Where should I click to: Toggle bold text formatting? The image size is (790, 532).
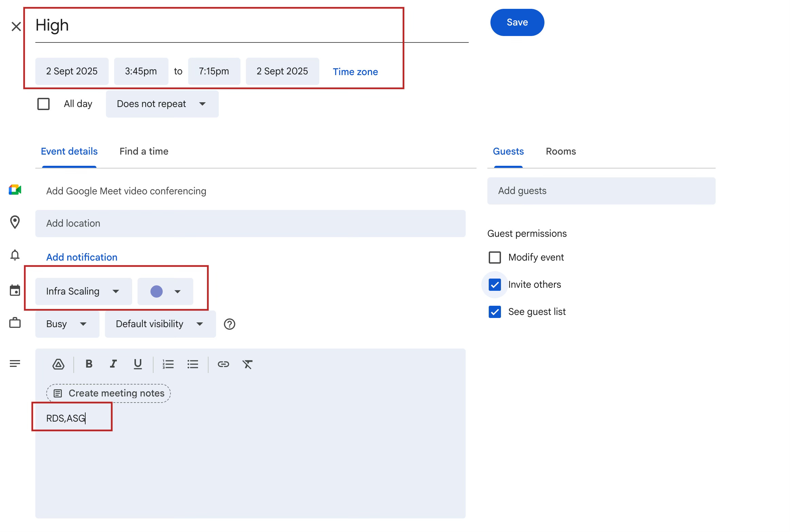click(x=89, y=364)
